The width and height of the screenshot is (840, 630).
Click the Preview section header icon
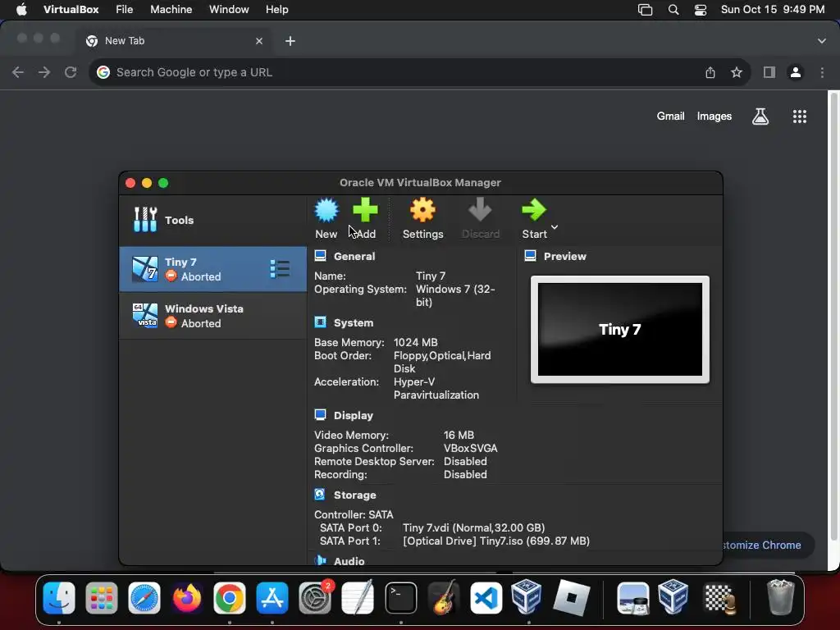tap(531, 256)
